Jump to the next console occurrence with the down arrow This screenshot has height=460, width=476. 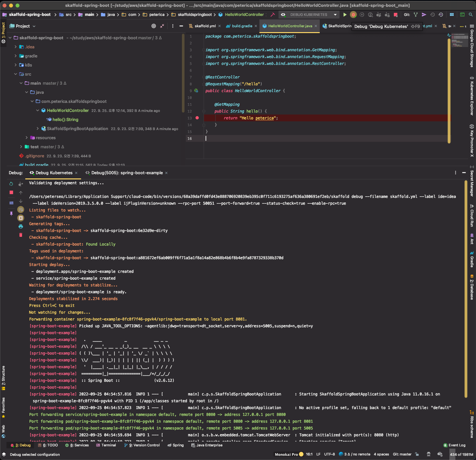click(21, 201)
